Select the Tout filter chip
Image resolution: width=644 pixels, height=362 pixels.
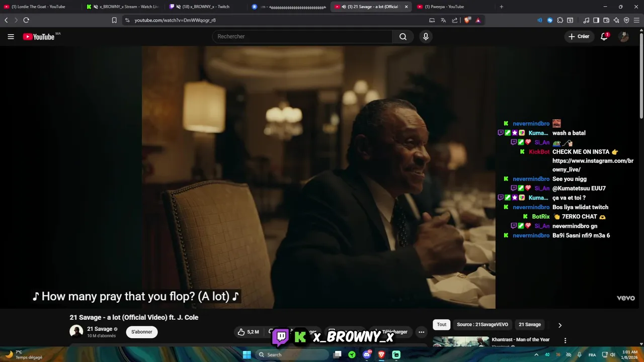tap(441, 325)
